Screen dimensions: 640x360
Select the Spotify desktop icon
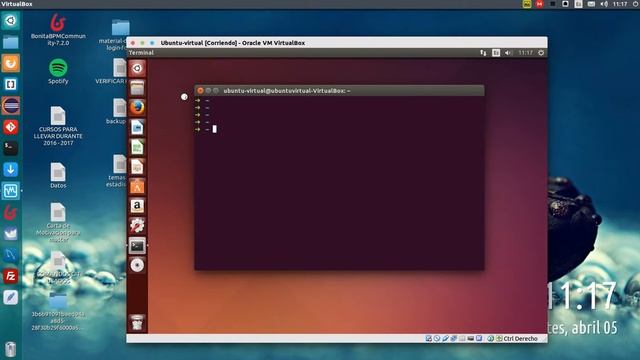pyautogui.click(x=58, y=71)
